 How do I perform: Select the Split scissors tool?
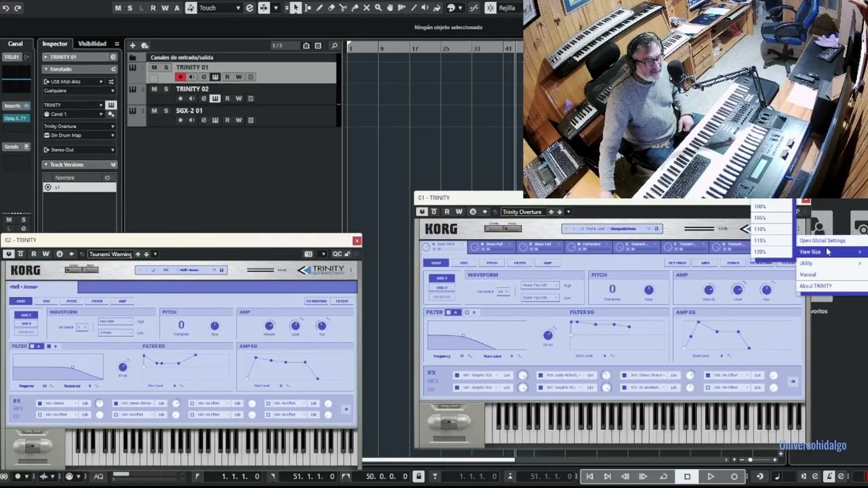343,7
